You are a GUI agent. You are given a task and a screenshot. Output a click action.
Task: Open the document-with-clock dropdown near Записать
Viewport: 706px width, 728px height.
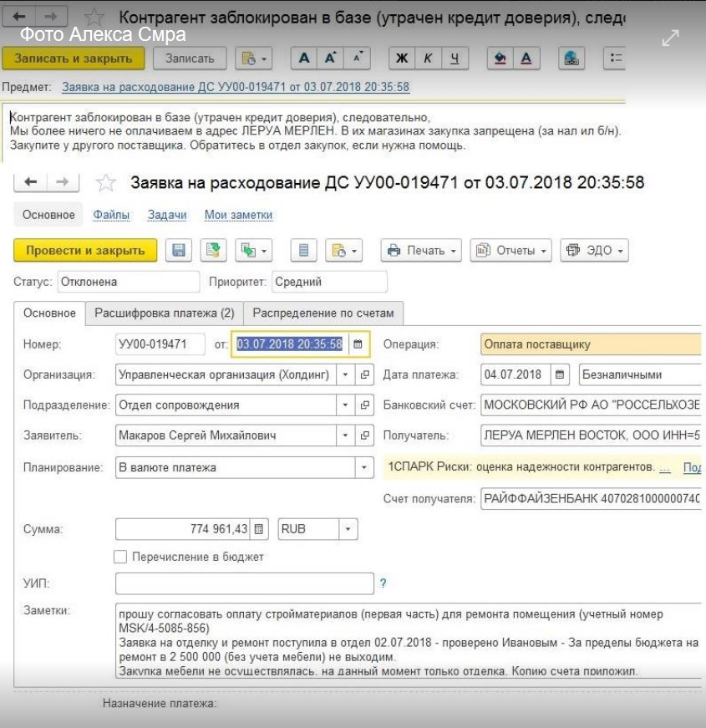pos(253,59)
